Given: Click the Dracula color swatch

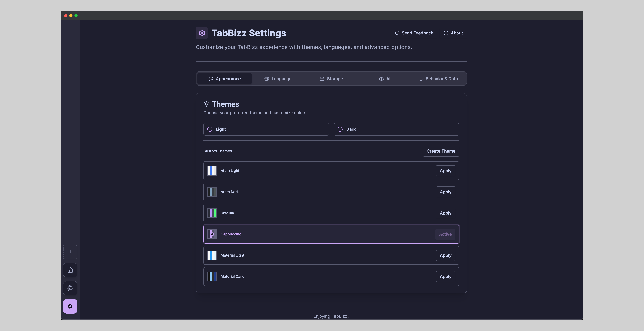Looking at the screenshot, I should click(212, 213).
